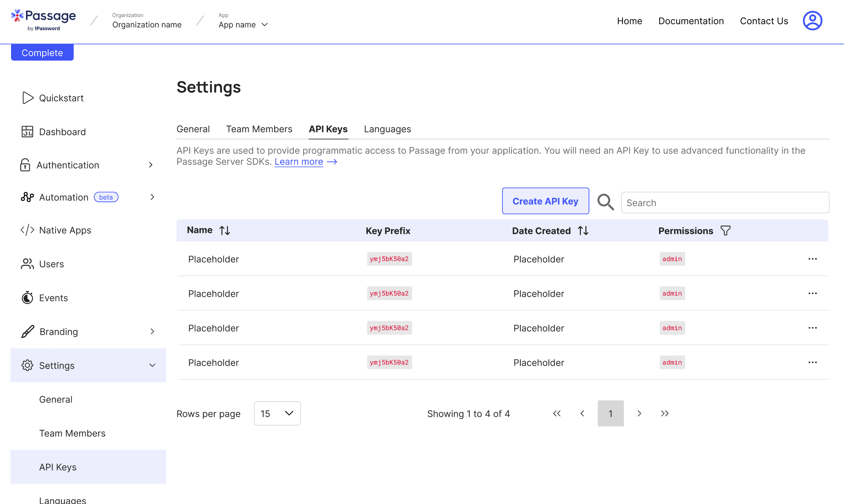Select the Quickstart sidebar icon
This screenshot has height=504, width=844.
point(27,98)
